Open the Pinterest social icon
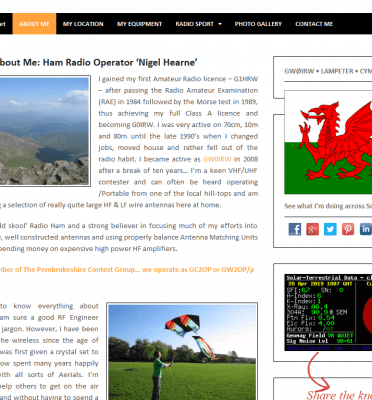 (x=348, y=229)
